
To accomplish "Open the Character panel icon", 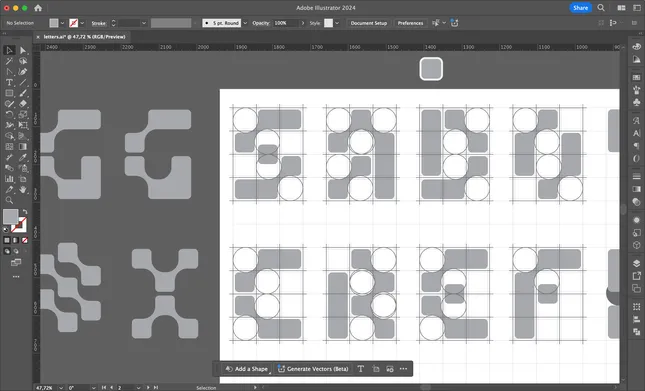I will (636, 133).
